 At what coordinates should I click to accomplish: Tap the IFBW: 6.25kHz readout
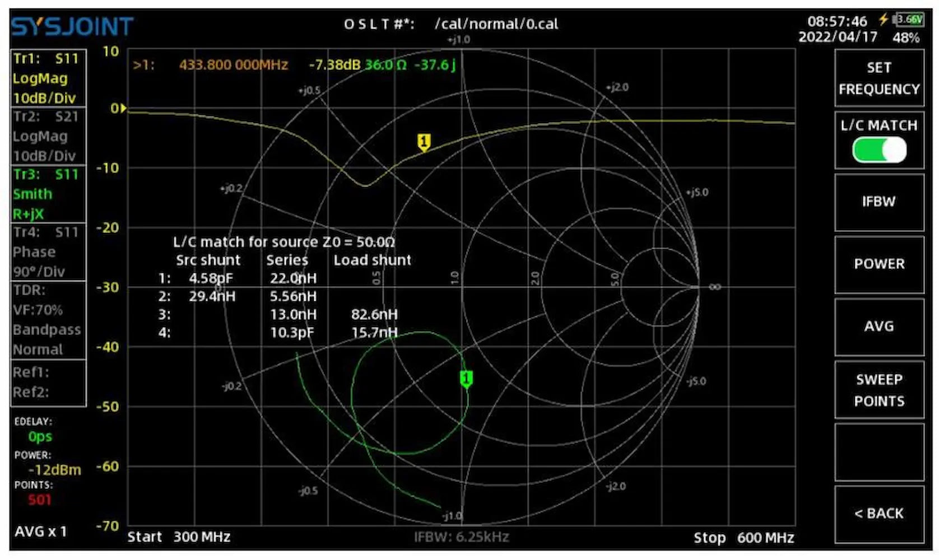click(461, 537)
